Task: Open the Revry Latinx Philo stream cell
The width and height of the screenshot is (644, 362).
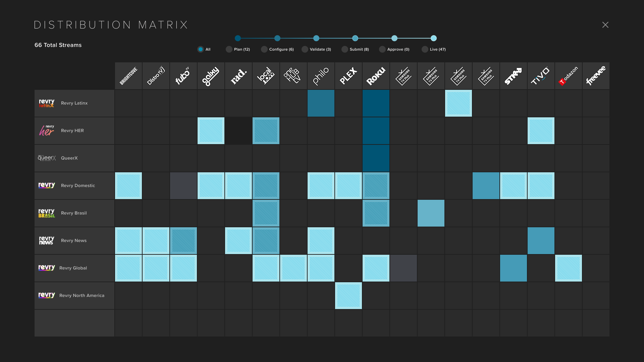Action: [x=321, y=103]
